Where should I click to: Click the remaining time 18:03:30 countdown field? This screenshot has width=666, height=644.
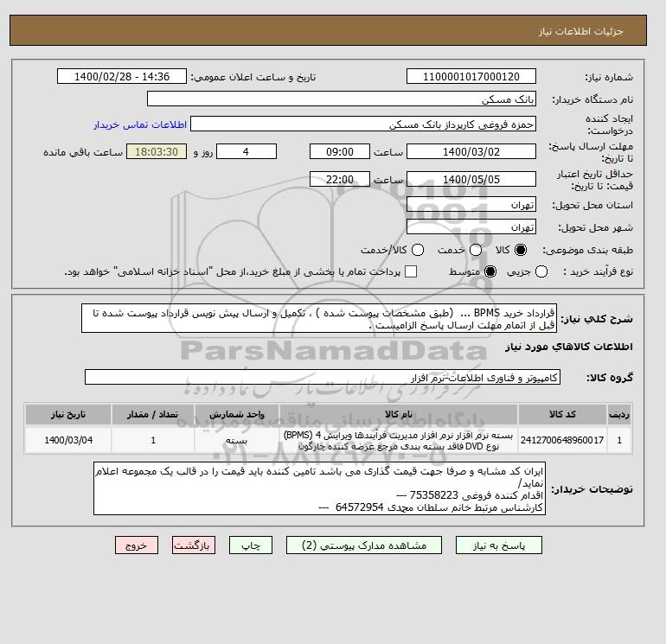click(x=157, y=151)
